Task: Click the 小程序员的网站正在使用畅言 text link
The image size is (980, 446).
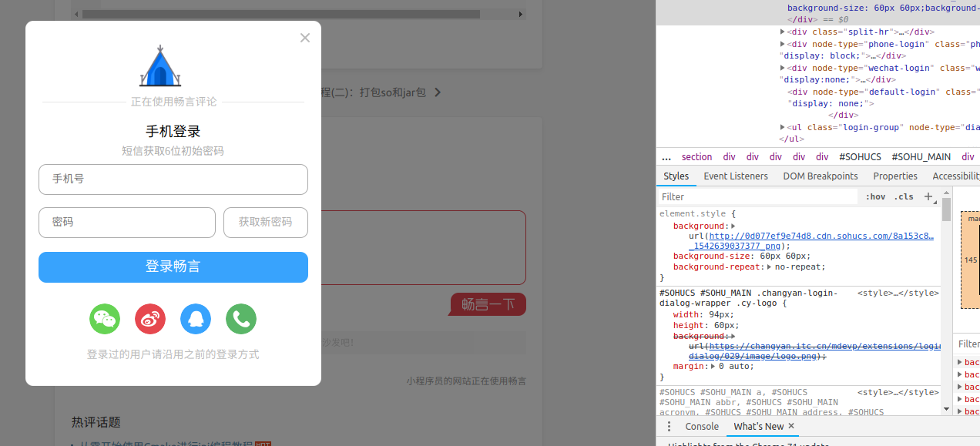Action: click(466, 381)
